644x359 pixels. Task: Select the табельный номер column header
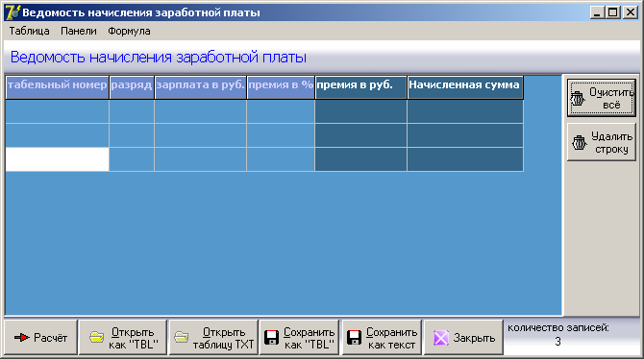(x=57, y=87)
